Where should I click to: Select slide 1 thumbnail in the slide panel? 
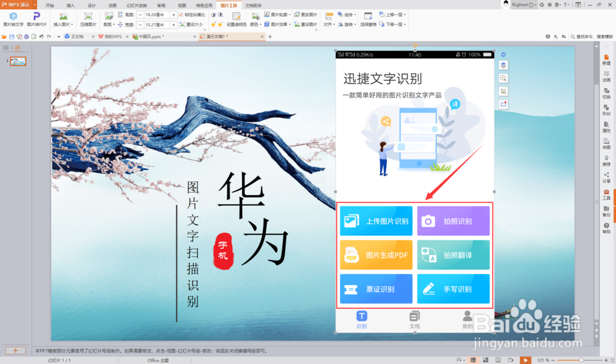pos(18,61)
